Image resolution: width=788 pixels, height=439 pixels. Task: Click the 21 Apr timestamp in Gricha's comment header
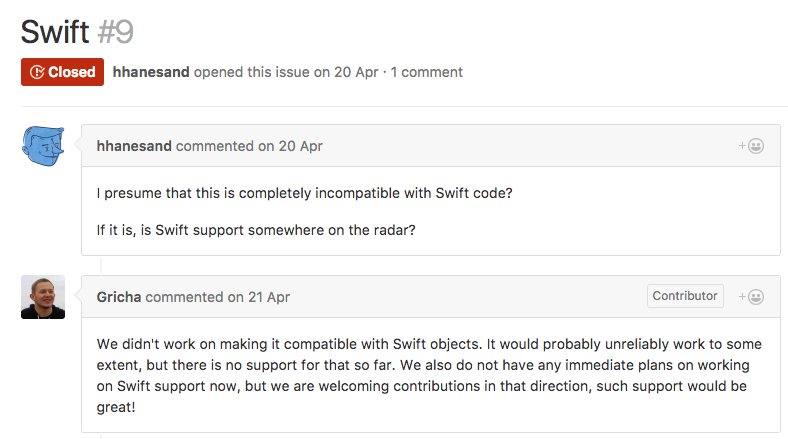click(x=269, y=297)
